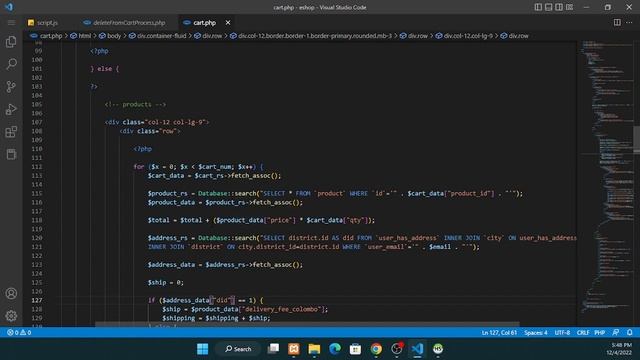Click Ln 127, Col 61 indicator

click(499, 333)
